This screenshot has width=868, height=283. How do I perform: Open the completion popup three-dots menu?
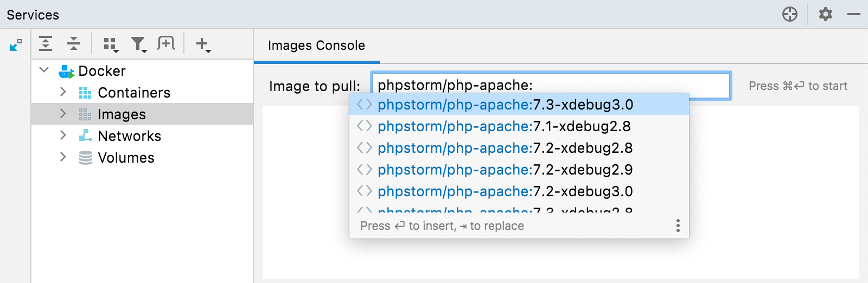coord(678,226)
